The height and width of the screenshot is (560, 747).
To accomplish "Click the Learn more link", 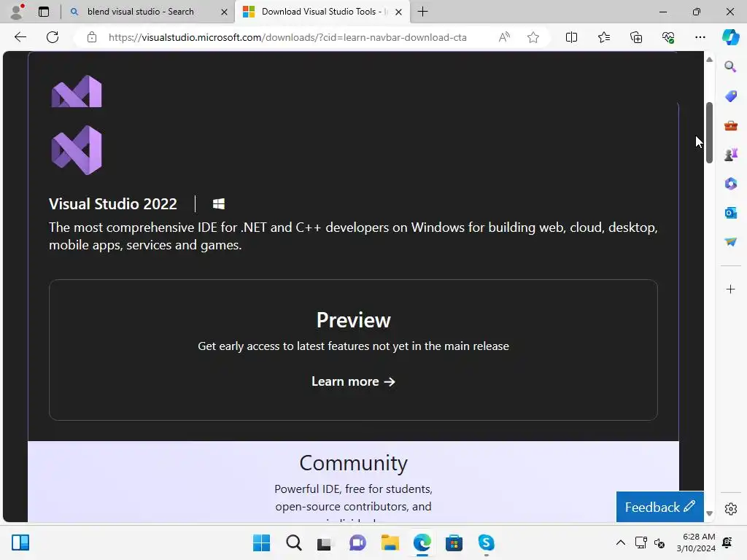I will coord(353,381).
